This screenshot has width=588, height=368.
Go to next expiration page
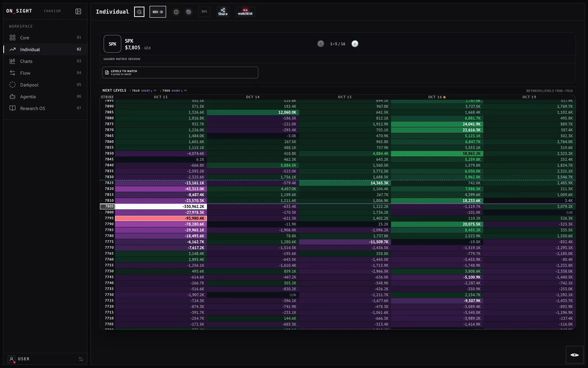click(x=355, y=44)
